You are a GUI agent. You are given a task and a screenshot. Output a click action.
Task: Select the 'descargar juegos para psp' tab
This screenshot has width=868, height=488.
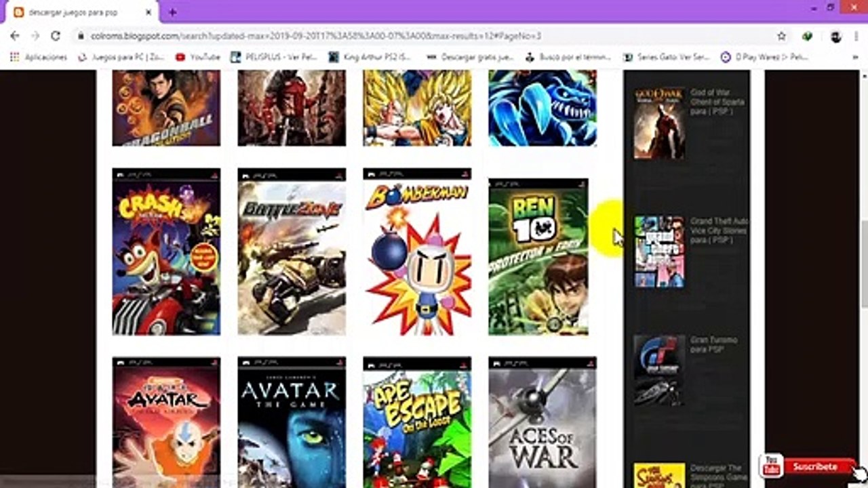click(81, 12)
